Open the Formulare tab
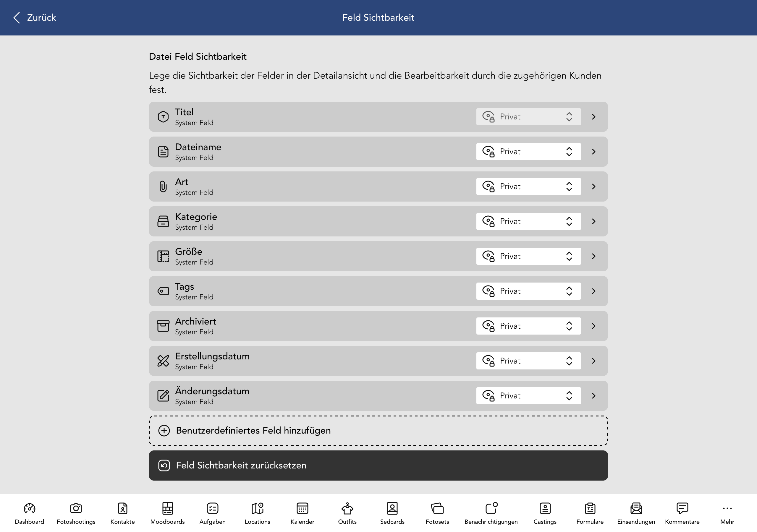Viewport: 757px width, 532px height. click(590, 513)
